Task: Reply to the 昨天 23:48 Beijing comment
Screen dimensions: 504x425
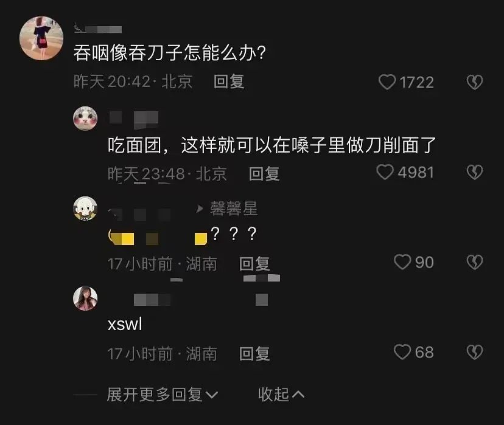Action: click(264, 174)
